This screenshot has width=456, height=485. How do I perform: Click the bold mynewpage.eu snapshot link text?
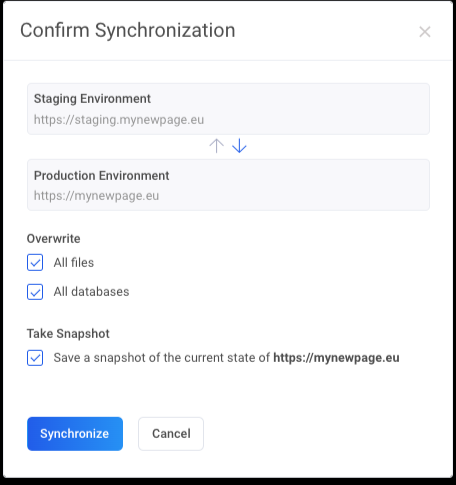click(336, 358)
